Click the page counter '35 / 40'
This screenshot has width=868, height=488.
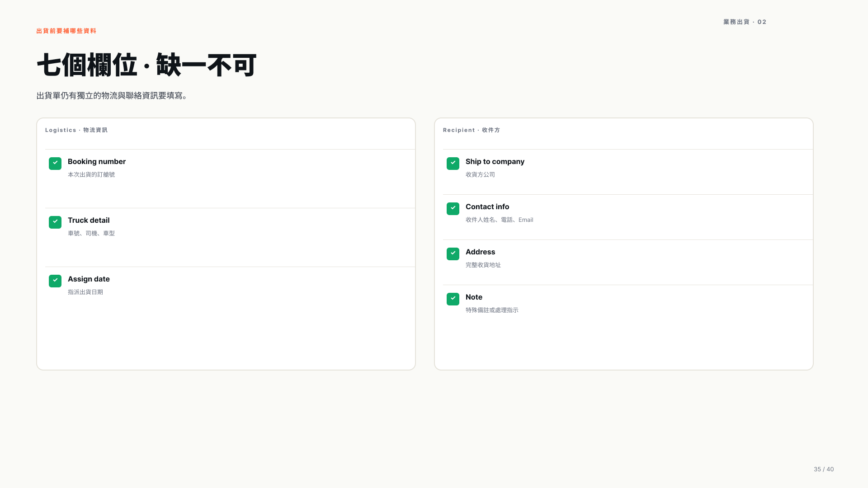[824, 469]
